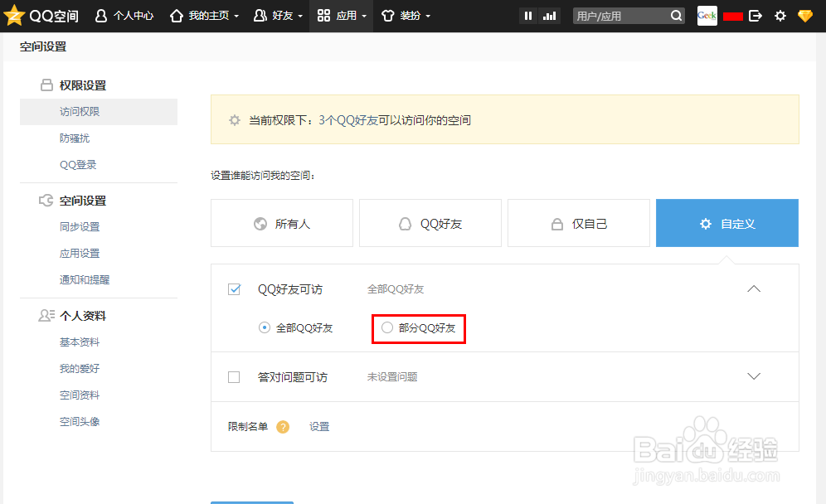This screenshot has height=504, width=826.
Task: Check the 答对问题可访 checkbox
Action: pyautogui.click(x=234, y=377)
